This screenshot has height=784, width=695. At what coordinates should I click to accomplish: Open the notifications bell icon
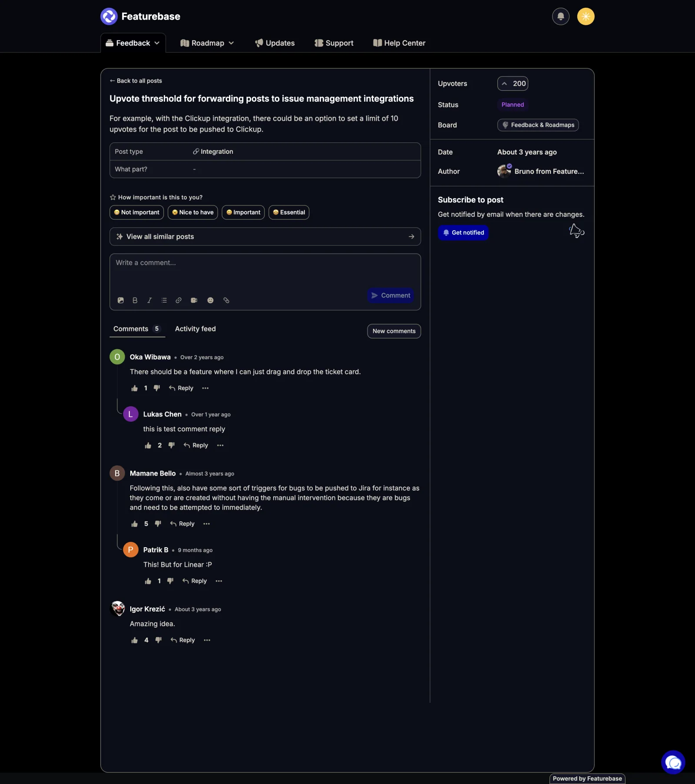(560, 17)
